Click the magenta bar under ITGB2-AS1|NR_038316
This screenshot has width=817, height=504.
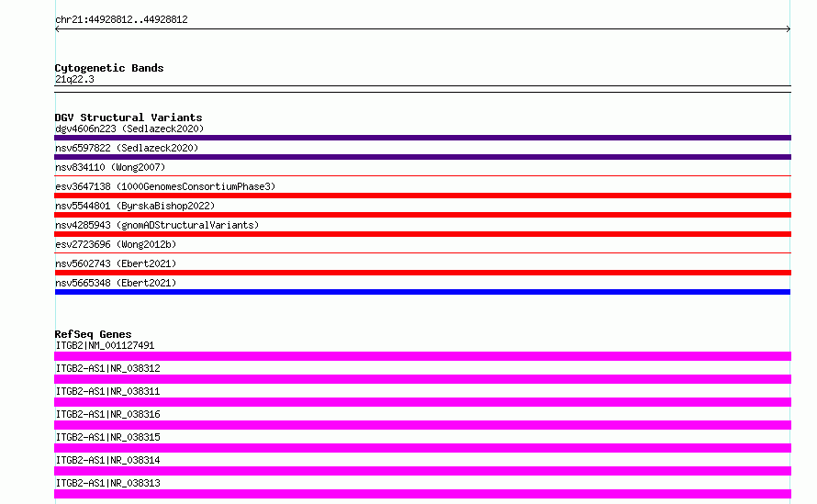(422, 425)
